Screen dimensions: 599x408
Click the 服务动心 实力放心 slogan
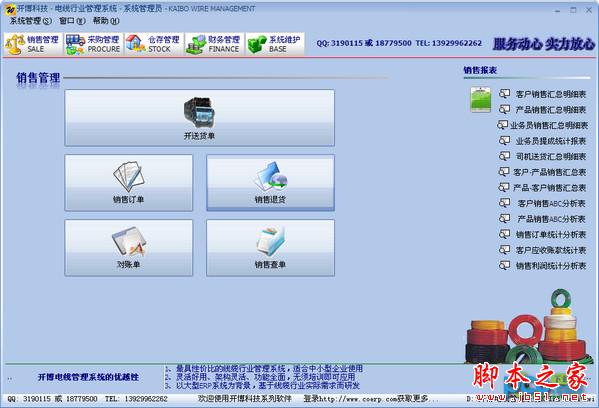tap(544, 44)
